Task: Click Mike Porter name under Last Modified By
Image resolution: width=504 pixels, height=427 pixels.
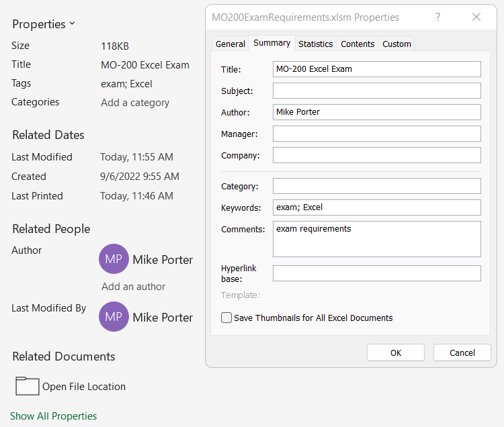Action: pos(163,317)
